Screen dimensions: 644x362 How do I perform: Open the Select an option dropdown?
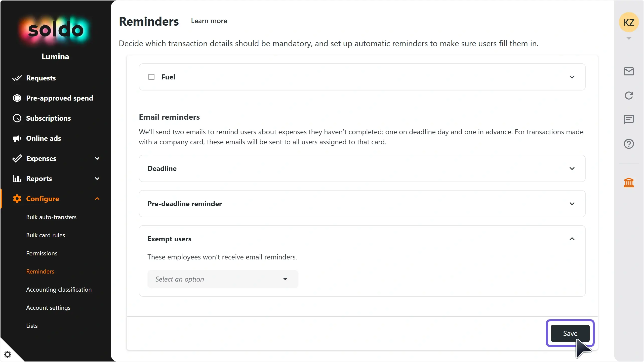(223, 279)
